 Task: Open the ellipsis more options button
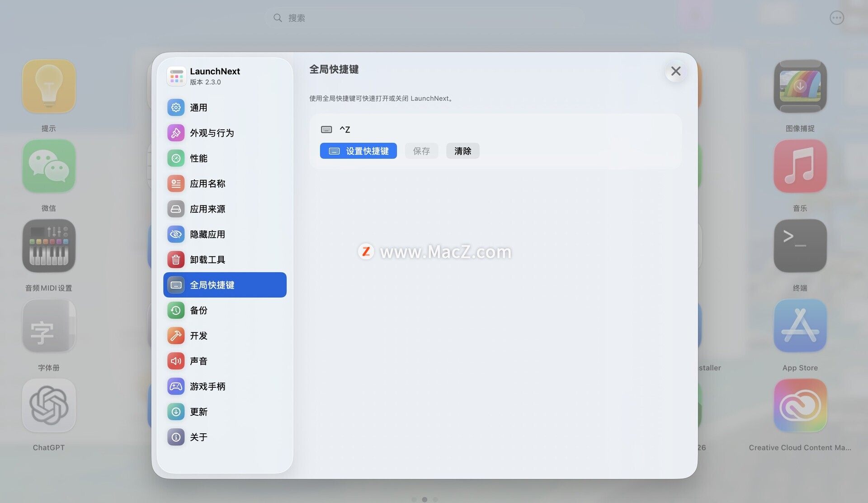pos(836,18)
